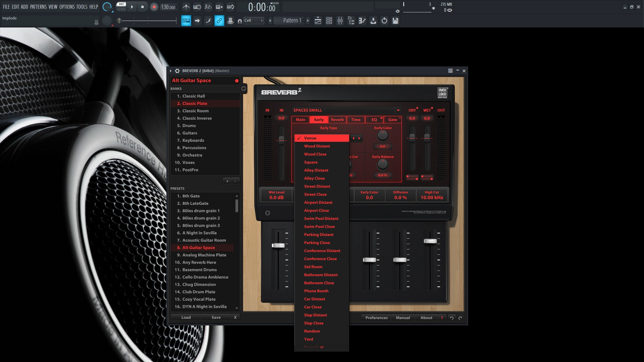Viewport: 644px width, 362px height.
Task: Click the Early Color knob
Action: pyautogui.click(x=383, y=136)
